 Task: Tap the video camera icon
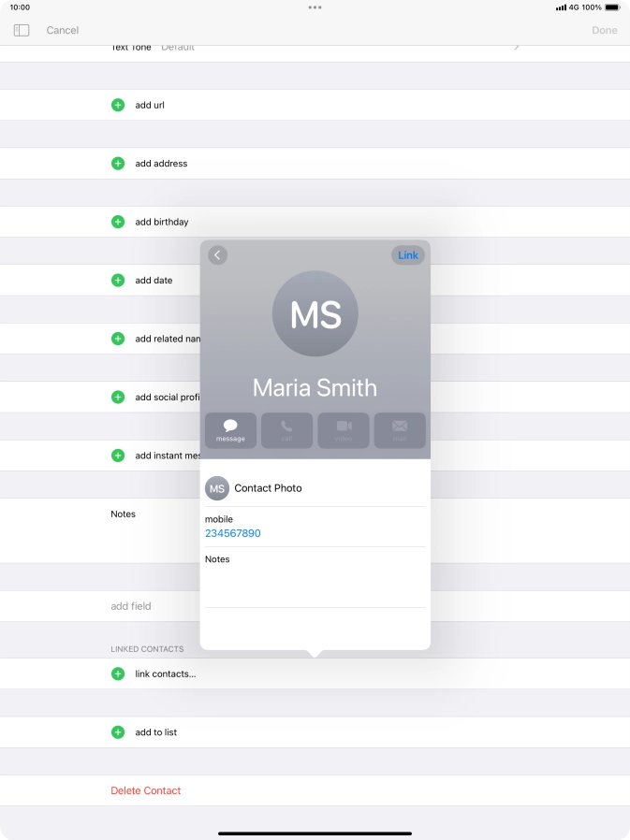click(344, 430)
